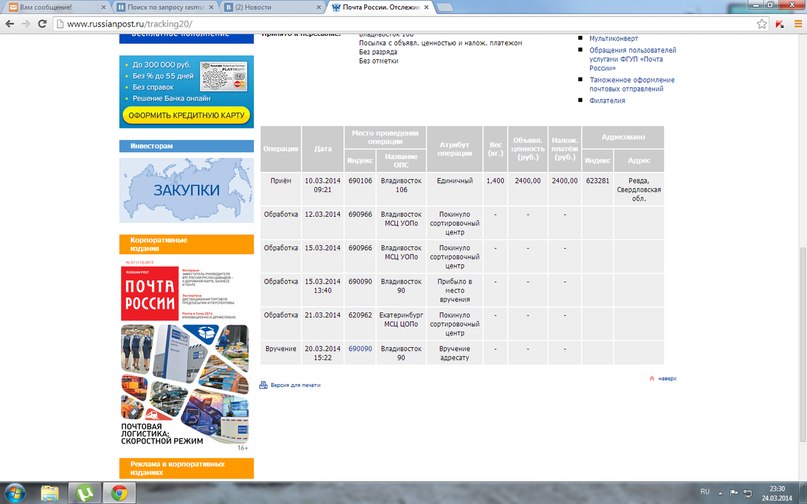Click the ОФОРМИТЬ КРЕДИТНУЮ КАРТУ button
The height and width of the screenshot is (504, 807).
pos(186,115)
